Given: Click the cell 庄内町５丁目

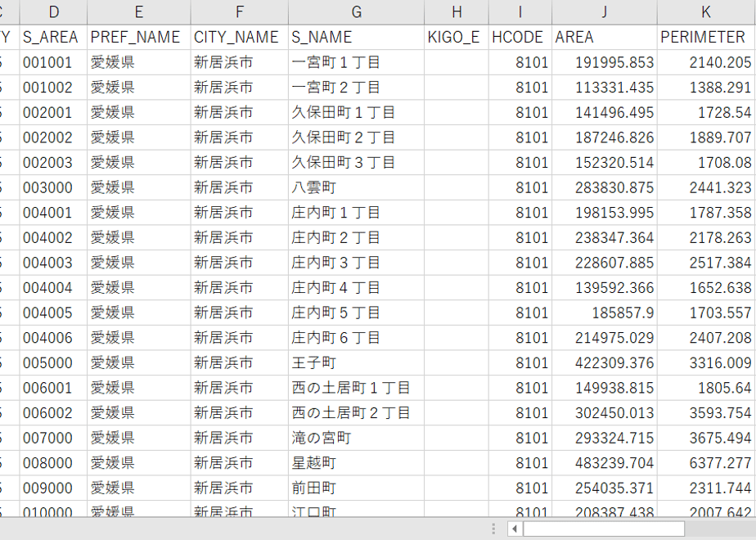Looking at the screenshot, I should point(356,313).
